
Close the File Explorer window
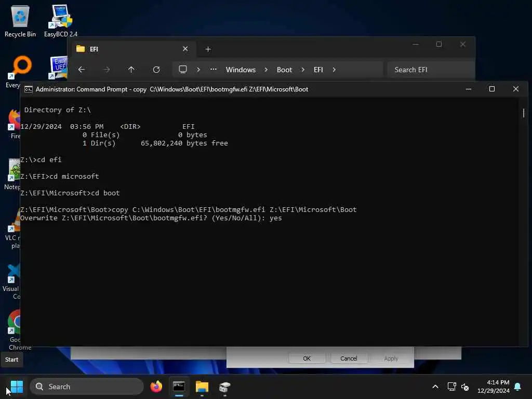tap(463, 44)
